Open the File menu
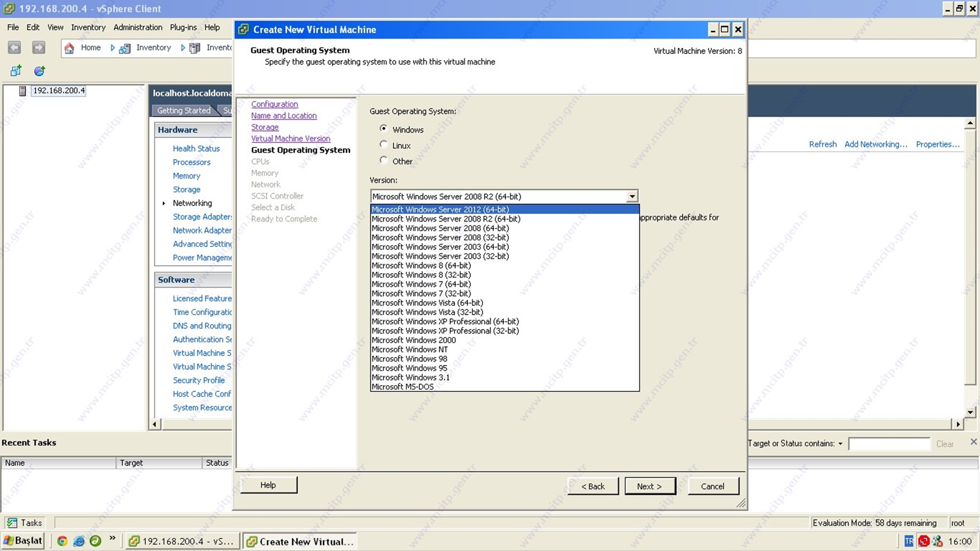Screen dimensions: 980x551 13,27
